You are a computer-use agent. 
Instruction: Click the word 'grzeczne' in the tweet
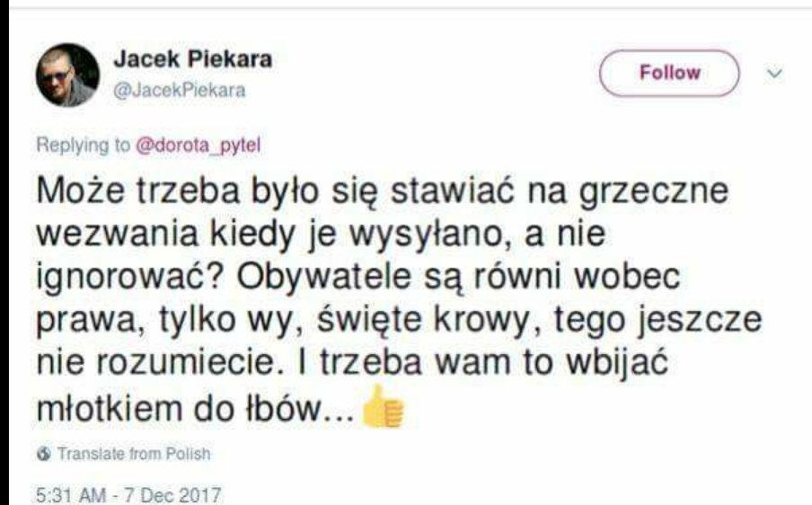(654, 192)
